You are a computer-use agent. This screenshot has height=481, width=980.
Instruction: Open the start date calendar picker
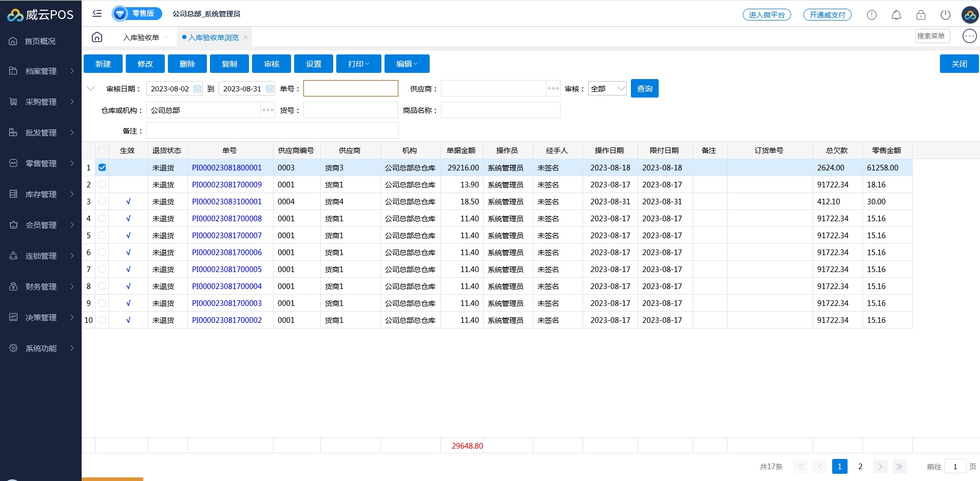pyautogui.click(x=197, y=89)
